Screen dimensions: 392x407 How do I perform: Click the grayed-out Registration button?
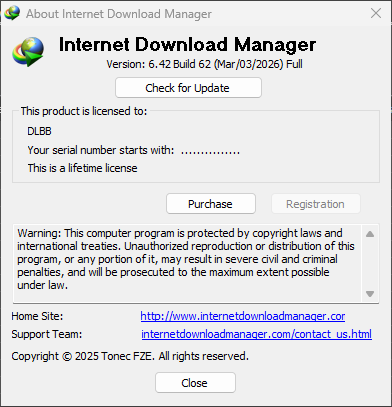316,204
